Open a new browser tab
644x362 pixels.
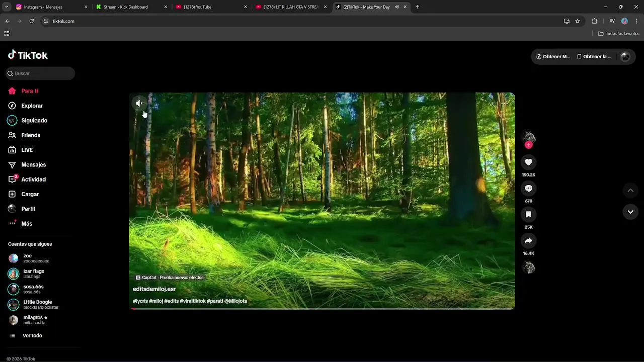point(417,7)
